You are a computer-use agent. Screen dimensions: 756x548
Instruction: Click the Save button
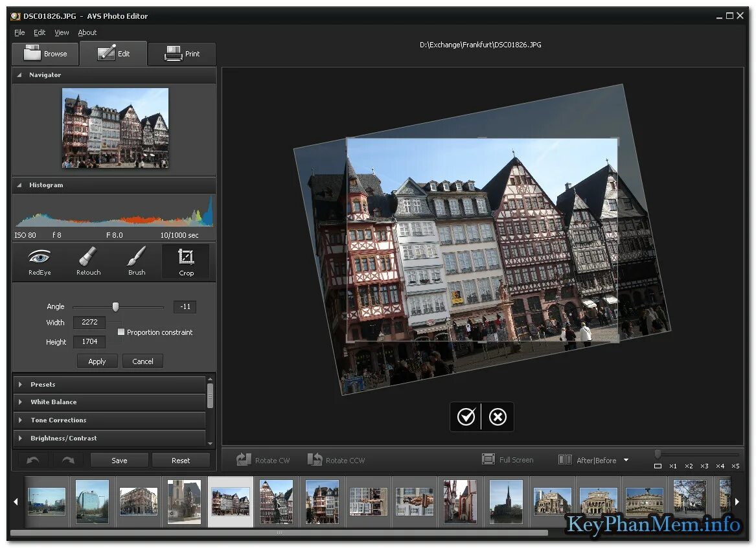pyautogui.click(x=119, y=461)
